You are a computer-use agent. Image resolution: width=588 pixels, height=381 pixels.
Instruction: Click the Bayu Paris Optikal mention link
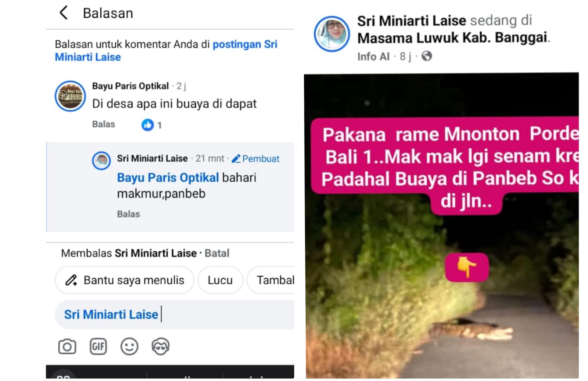168,177
